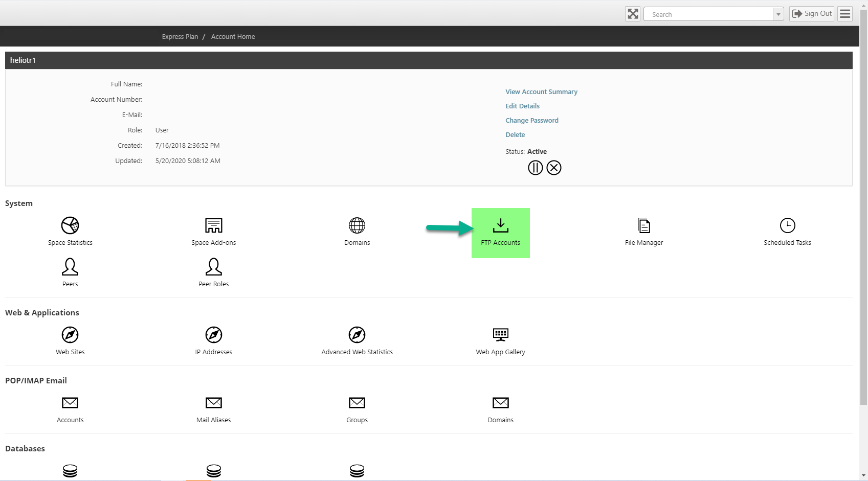
Task: Open email Groups
Action: click(x=357, y=409)
